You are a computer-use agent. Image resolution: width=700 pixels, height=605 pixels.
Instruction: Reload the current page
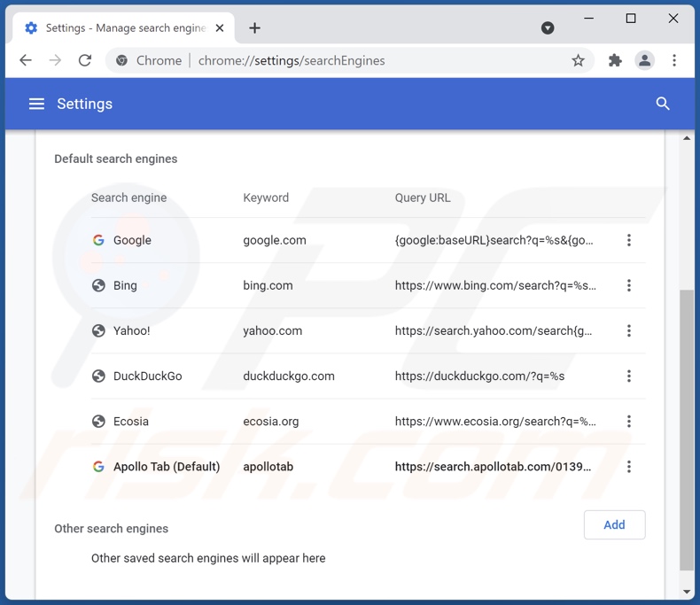point(85,60)
